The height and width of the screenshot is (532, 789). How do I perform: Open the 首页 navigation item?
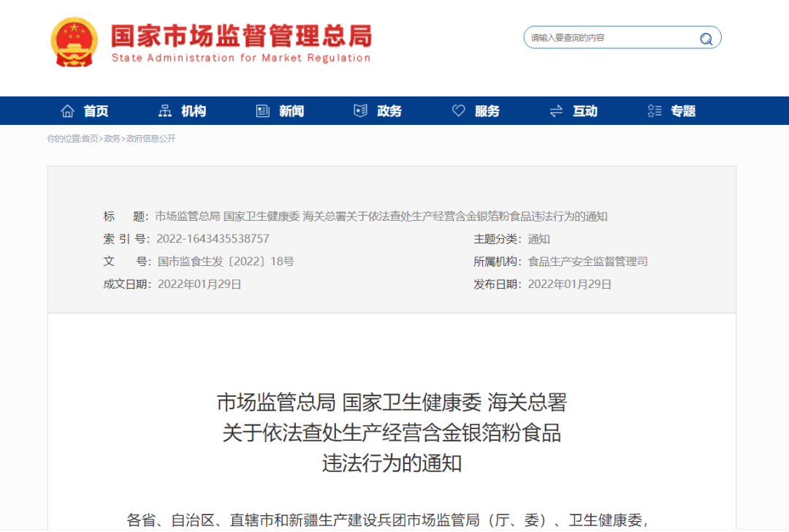click(x=96, y=111)
